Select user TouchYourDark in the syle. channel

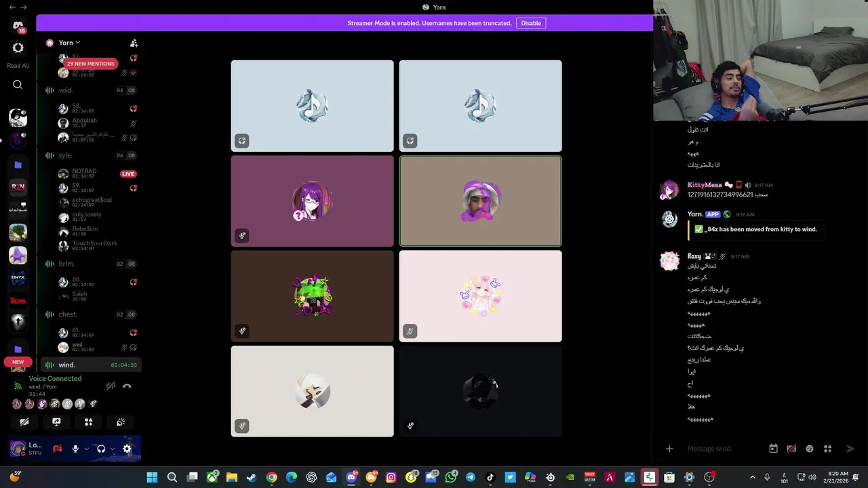point(94,245)
